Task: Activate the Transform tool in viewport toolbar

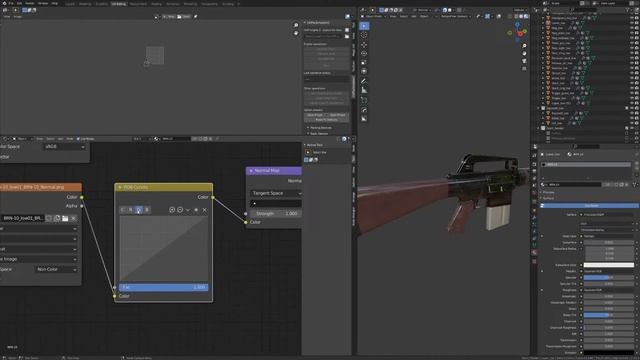Action: (364, 71)
